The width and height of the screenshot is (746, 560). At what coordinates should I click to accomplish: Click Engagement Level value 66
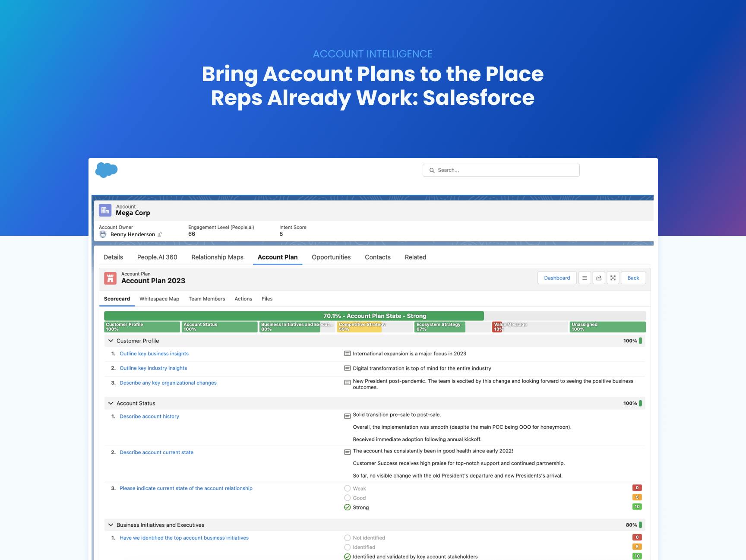tap(192, 234)
